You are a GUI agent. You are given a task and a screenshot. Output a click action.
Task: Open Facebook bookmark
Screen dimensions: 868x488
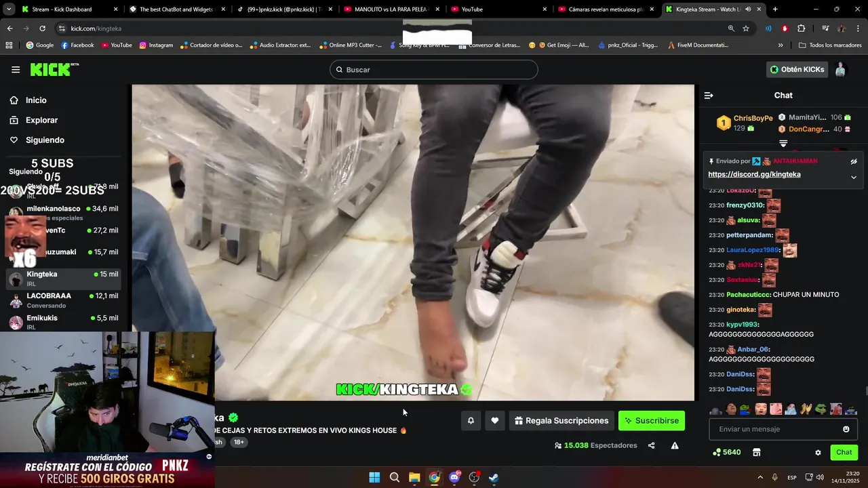(x=77, y=45)
